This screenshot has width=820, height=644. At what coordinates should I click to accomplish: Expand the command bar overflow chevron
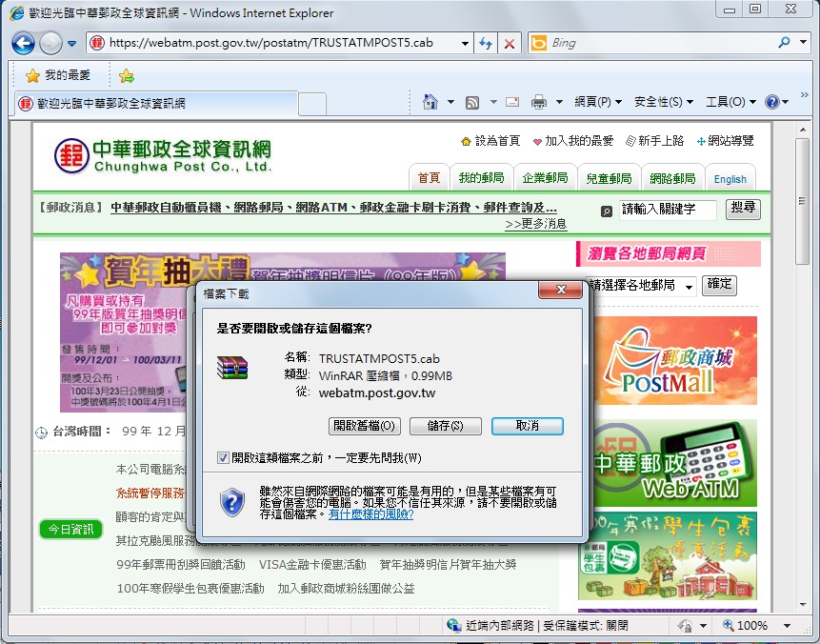(805, 94)
